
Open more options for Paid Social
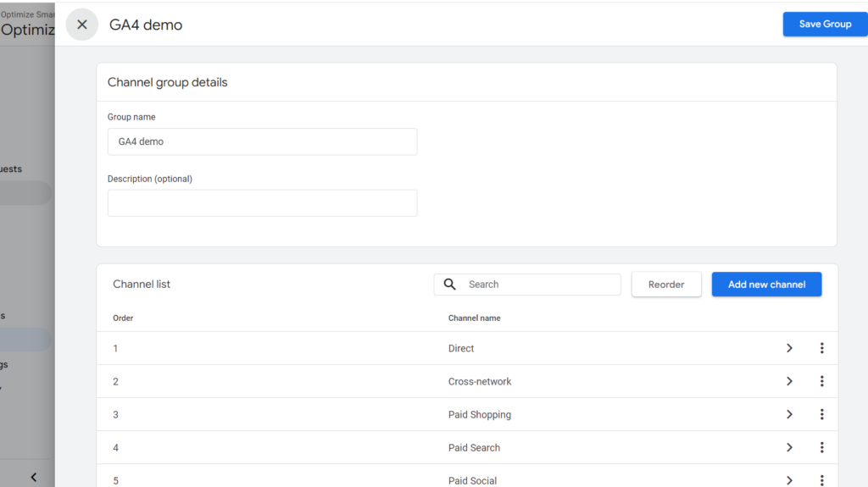tap(822, 480)
